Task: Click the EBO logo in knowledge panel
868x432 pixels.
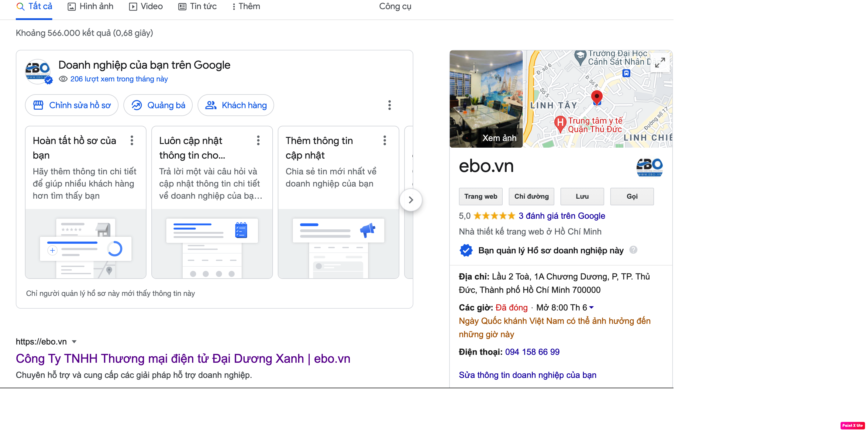Action: (x=649, y=167)
